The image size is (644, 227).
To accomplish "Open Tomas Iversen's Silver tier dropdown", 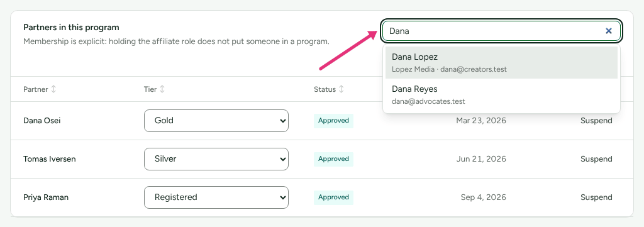I will 216,159.
